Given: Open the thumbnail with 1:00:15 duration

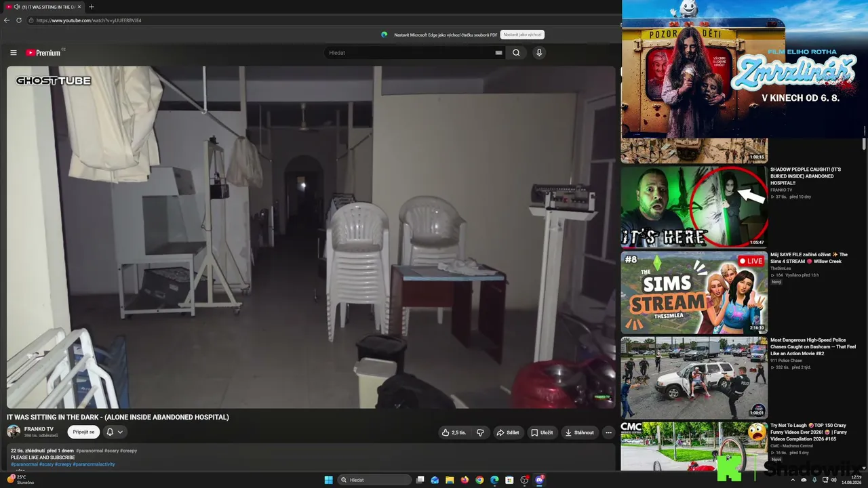Looking at the screenshot, I should pos(694,150).
